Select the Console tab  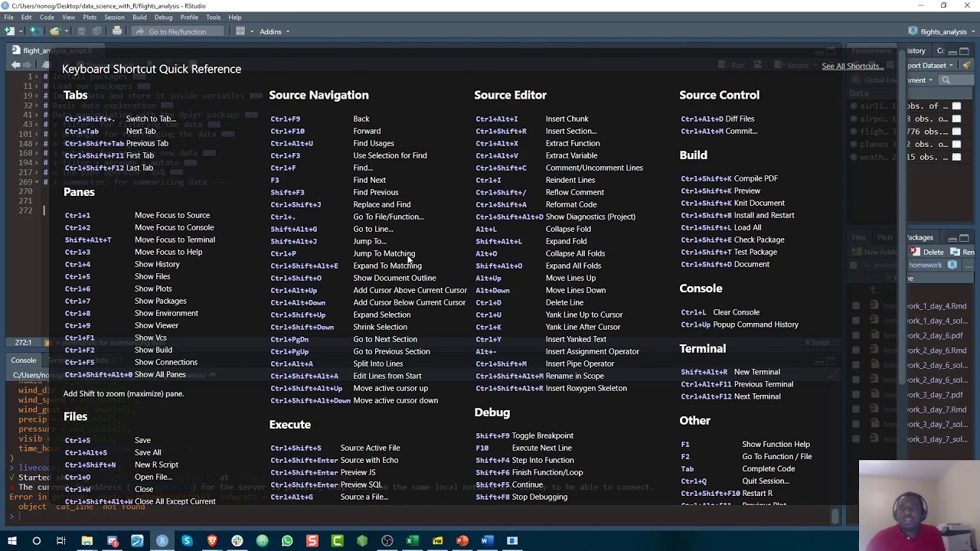[x=23, y=360]
